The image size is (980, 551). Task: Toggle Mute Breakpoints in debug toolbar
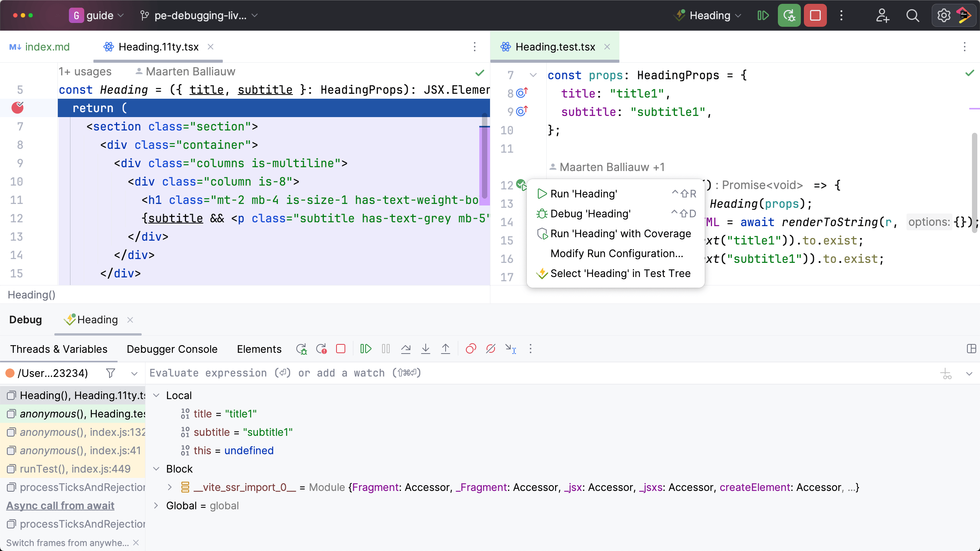pyautogui.click(x=491, y=349)
